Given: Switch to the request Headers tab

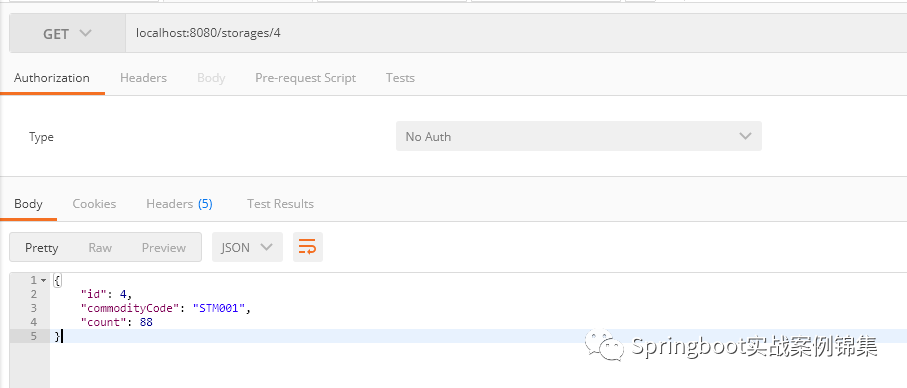Looking at the screenshot, I should (x=143, y=78).
